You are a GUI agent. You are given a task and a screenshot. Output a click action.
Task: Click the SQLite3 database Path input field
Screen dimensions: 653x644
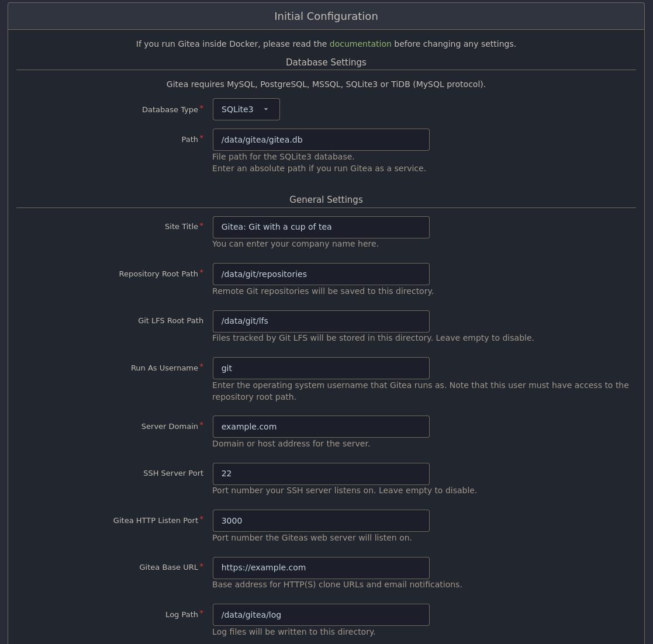click(321, 140)
